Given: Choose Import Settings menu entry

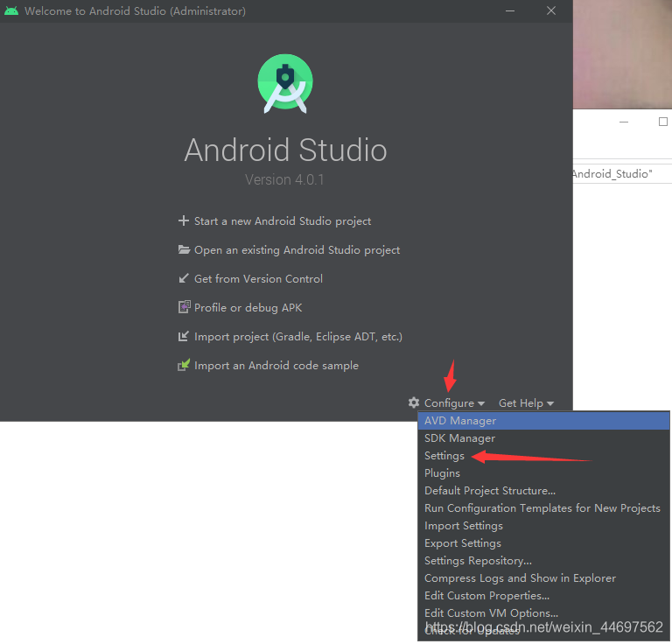Looking at the screenshot, I should pos(543,526).
